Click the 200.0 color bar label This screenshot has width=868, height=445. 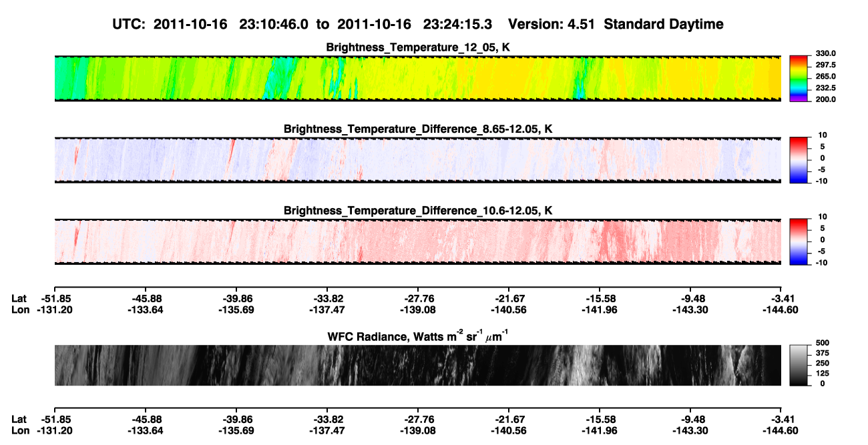point(827,99)
